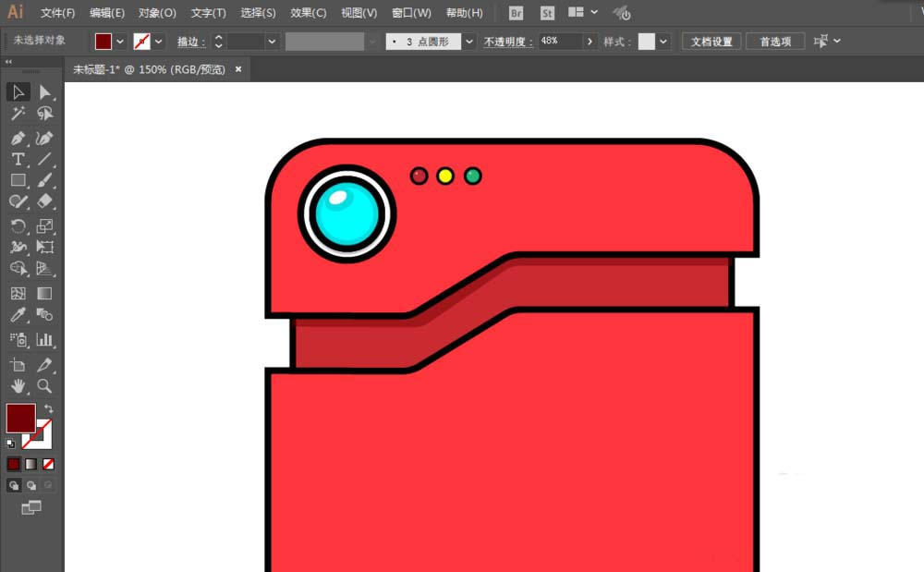Viewport: 924px width, 572px height.
Task: Open Adobe Bridge via Br icon
Action: (516, 13)
